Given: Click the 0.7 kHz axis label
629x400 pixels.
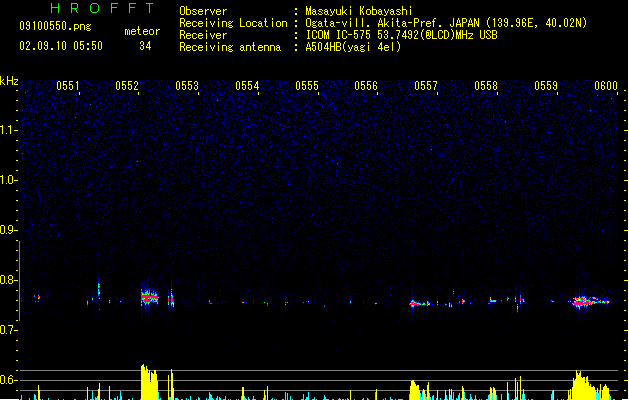Looking at the screenshot, I should pyautogui.click(x=8, y=330).
